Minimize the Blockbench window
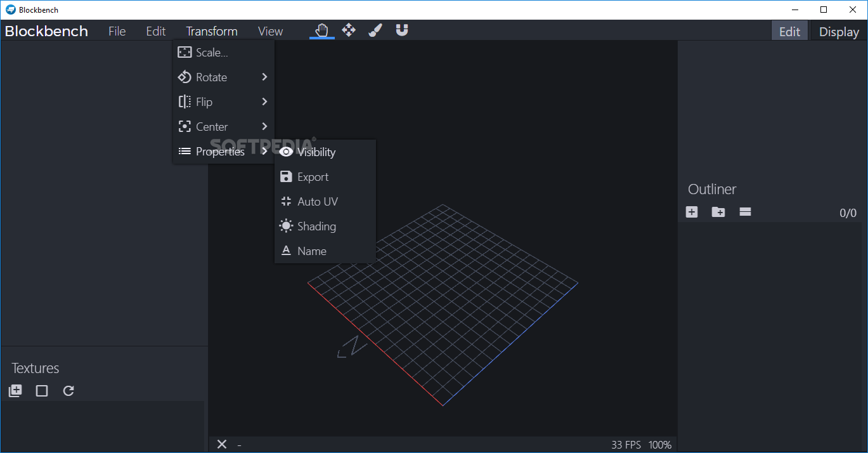Viewport: 868px width, 453px height. tap(794, 10)
